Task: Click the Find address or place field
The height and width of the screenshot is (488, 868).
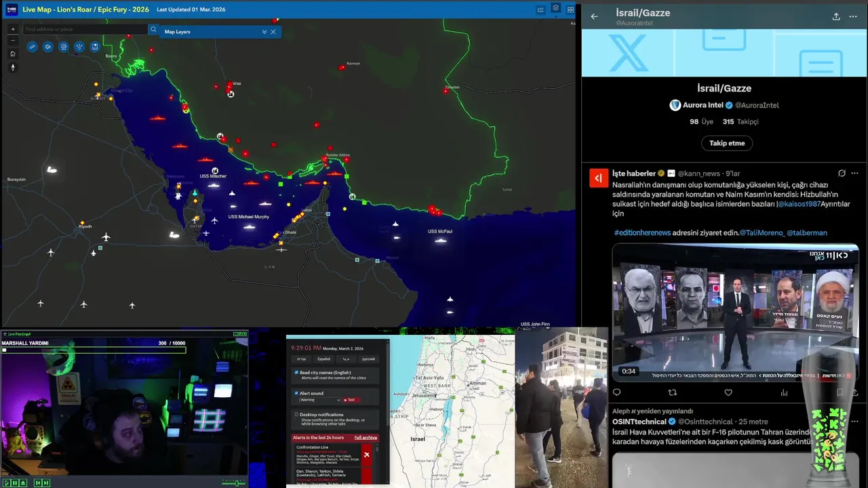Action: pyautogui.click(x=85, y=29)
